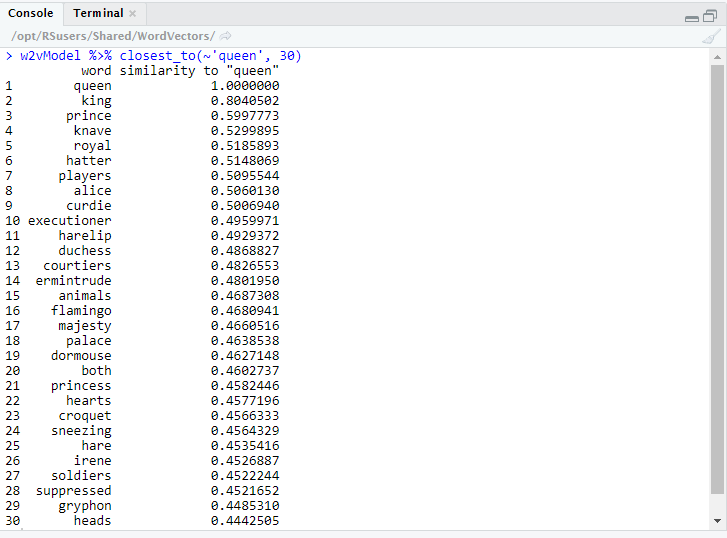Open the Terminal tab

[x=98, y=13]
